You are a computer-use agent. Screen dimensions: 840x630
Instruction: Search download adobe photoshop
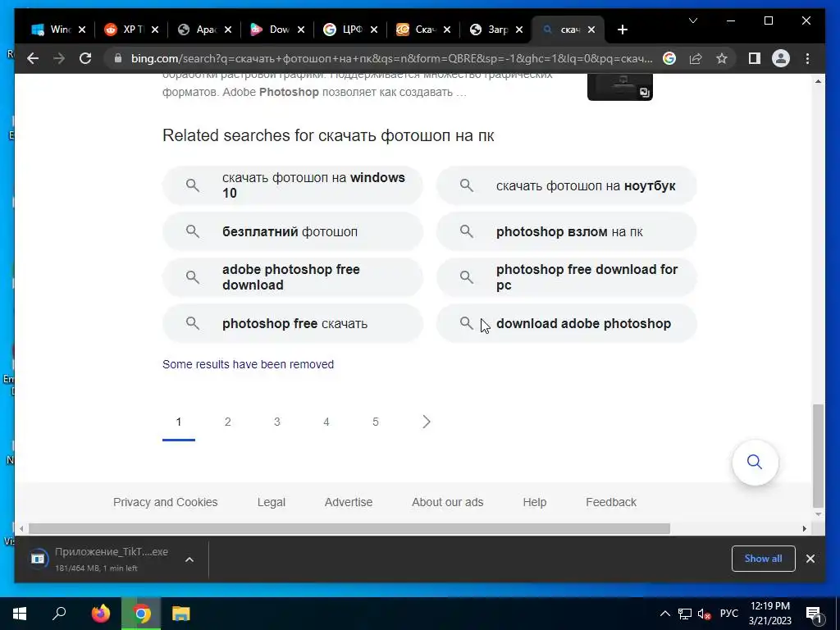566,323
